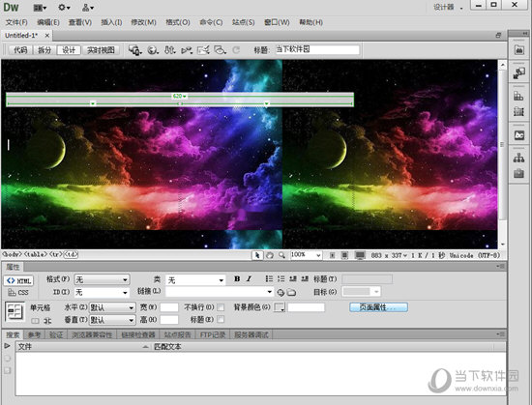Screen dimensions: 532x405
Task: Select the hand tool in status bar
Action: point(270,255)
